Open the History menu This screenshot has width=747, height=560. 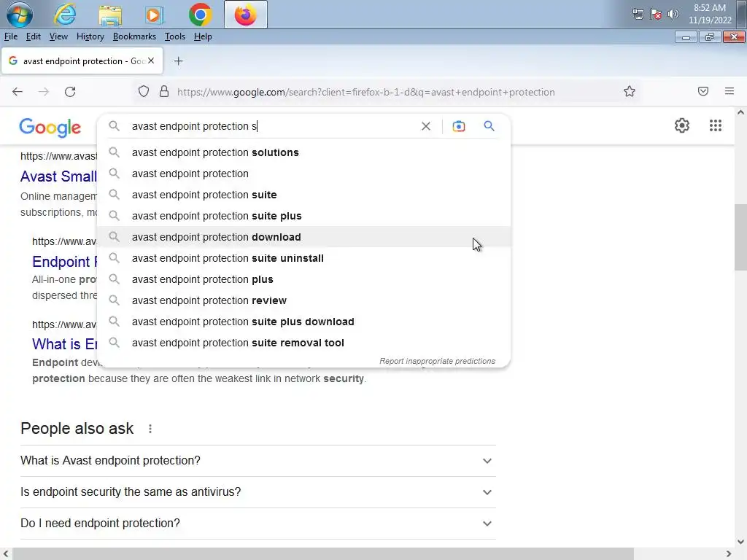click(x=90, y=36)
